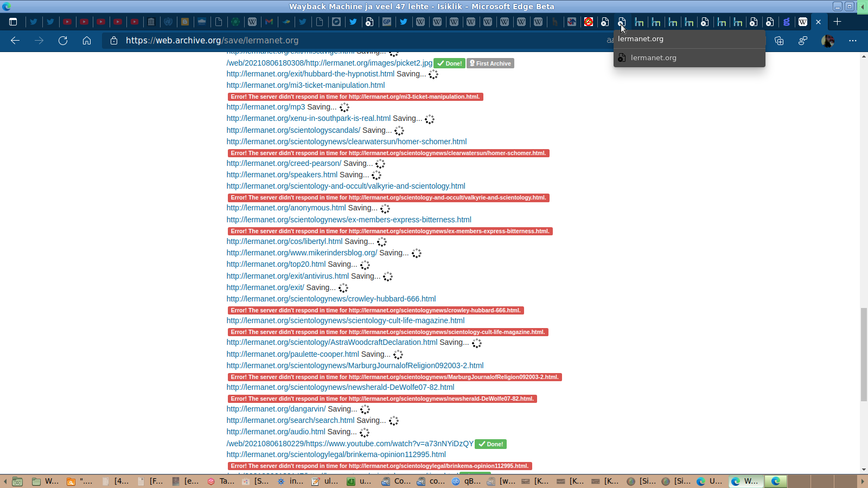Go back to the previous page
The width and height of the screenshot is (868, 488).
pos(15,41)
